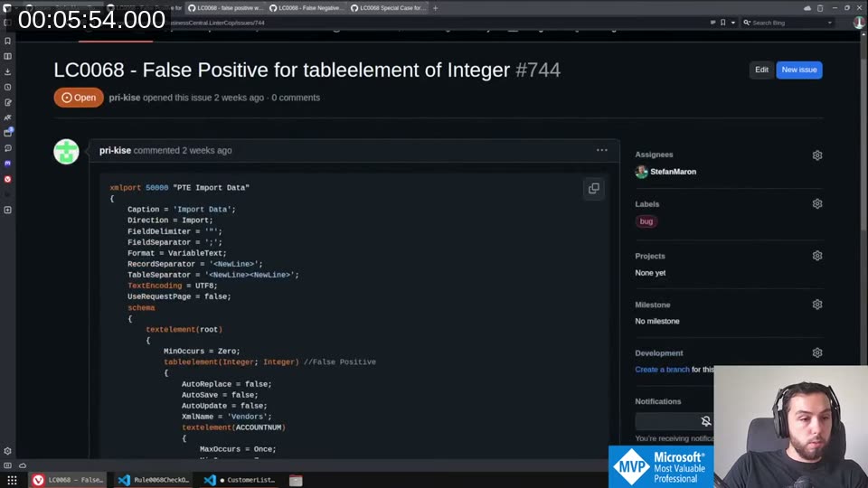Open the Vivaldi red web panel
The height and width of the screenshot is (488, 868).
click(x=8, y=179)
